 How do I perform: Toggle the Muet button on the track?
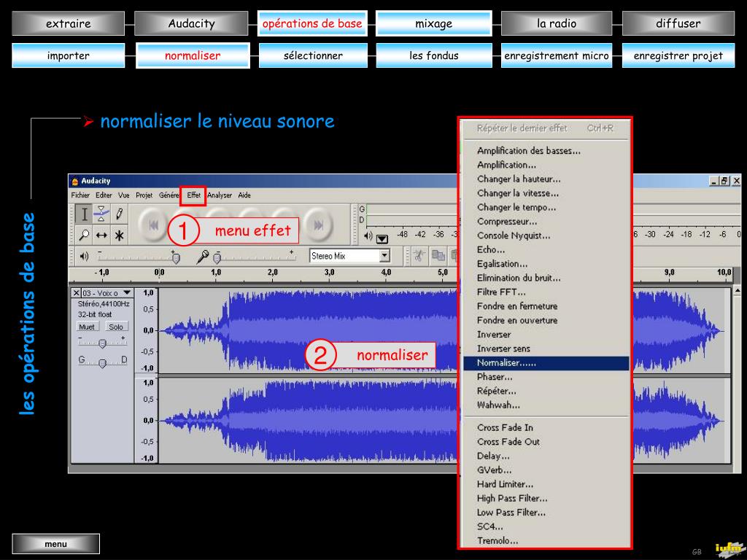87,327
